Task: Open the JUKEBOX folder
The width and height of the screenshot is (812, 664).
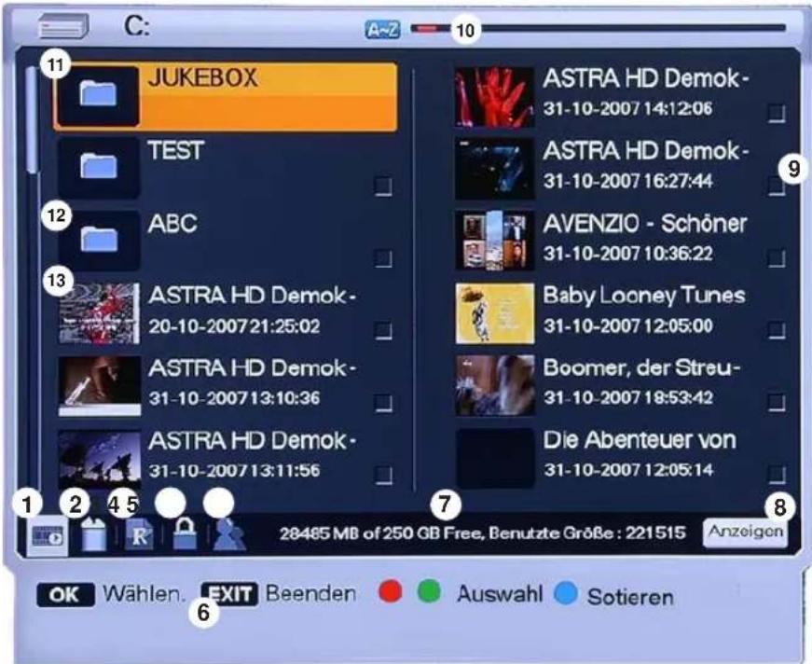Action: pyautogui.click(x=226, y=96)
